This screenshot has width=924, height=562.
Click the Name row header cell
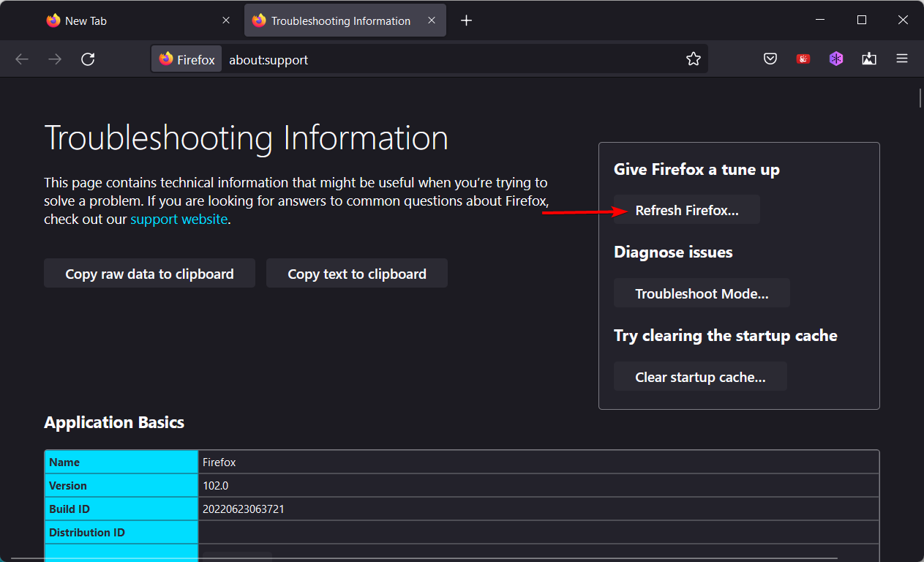(121, 462)
